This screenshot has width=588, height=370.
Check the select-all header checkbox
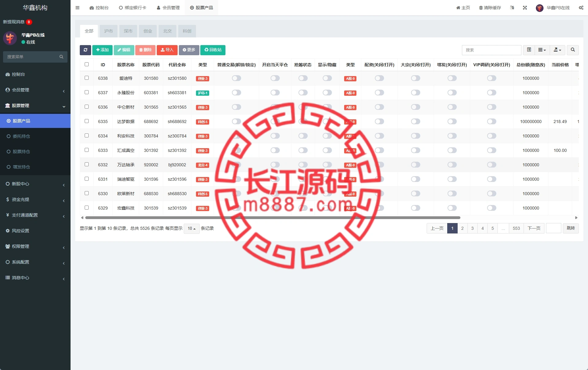tap(86, 64)
